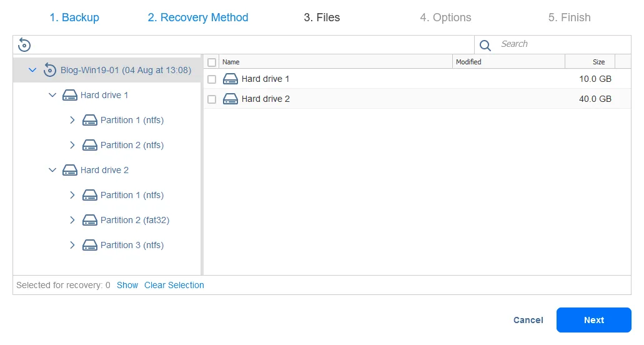Screen dimensions: 644x345
Task: Toggle the select-all checkbox in the Name header
Action: point(212,62)
